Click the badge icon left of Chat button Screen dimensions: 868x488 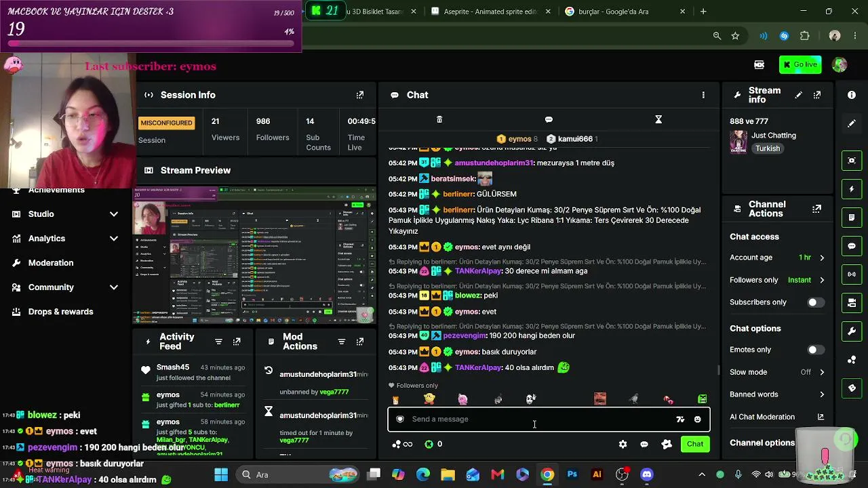point(667,444)
